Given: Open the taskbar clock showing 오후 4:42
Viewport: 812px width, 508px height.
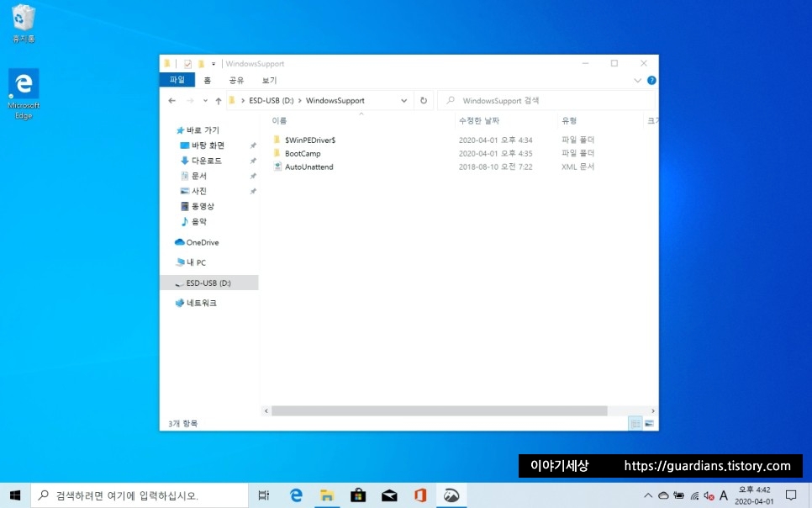Looking at the screenshot, I should point(754,495).
